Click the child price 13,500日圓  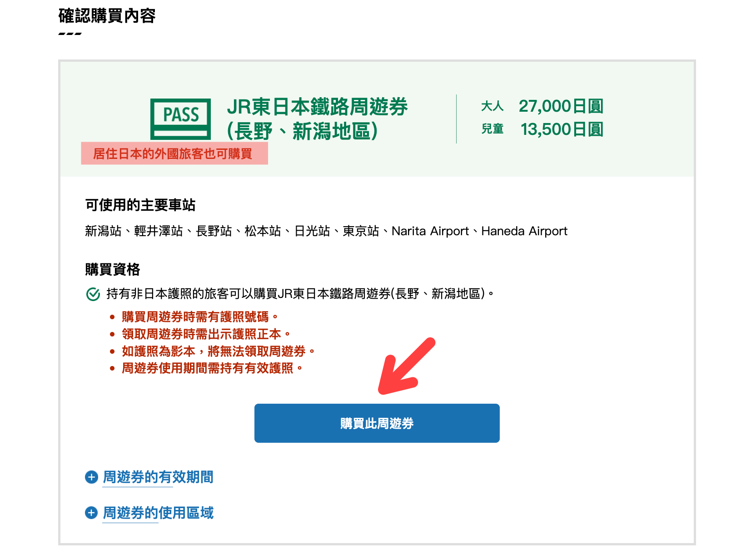[x=562, y=129]
